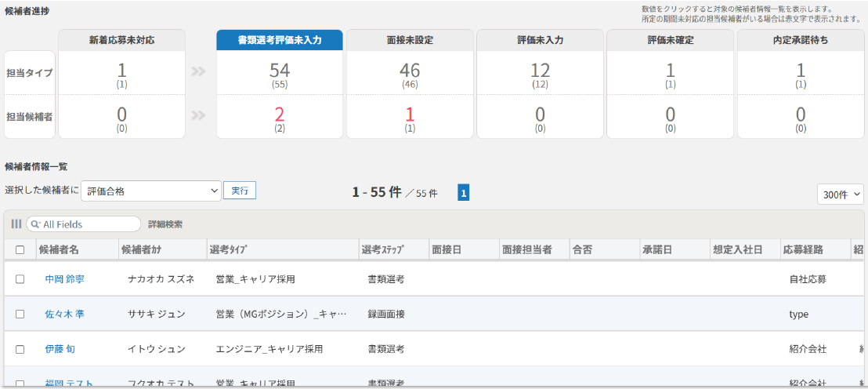Tick the select-all checkbox in table header
This screenshot has height=389, width=868.
coord(20,249)
